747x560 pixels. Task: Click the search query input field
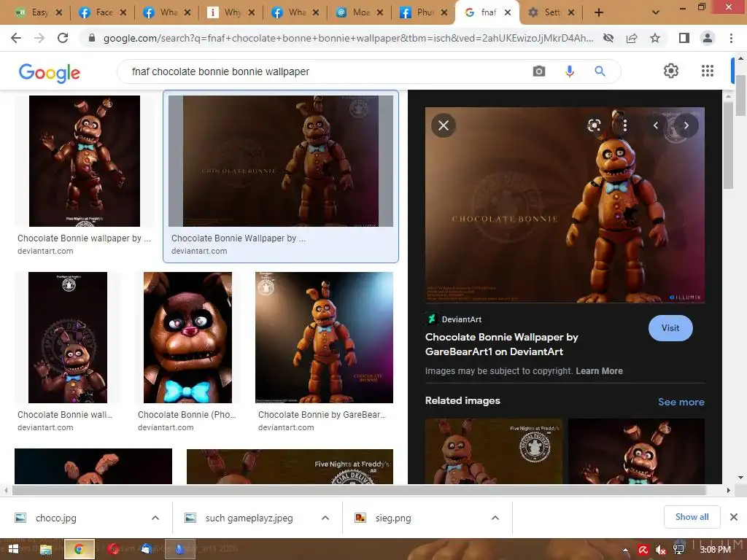pyautogui.click(x=324, y=71)
